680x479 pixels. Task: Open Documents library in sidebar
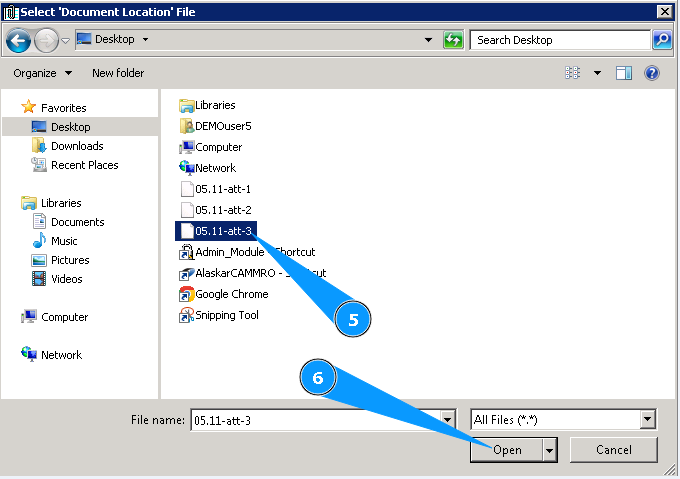tap(78, 222)
